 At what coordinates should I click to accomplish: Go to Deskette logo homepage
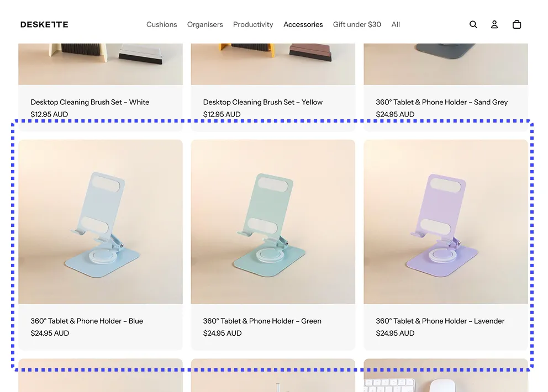pyautogui.click(x=44, y=24)
